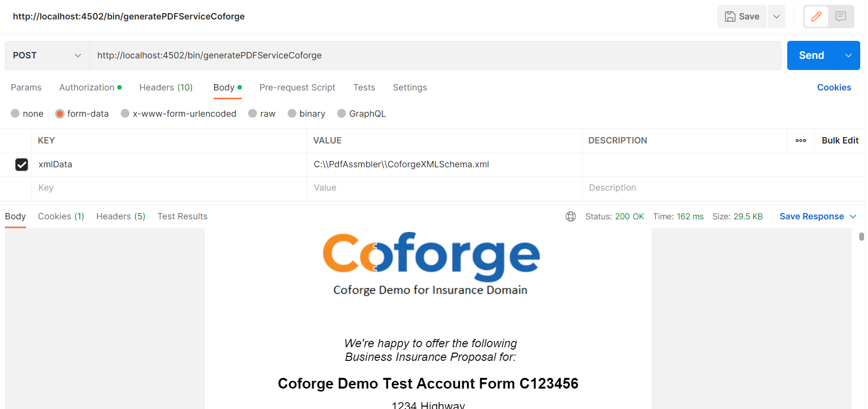The height and width of the screenshot is (409, 868).
Task: Click the CoforgeXMLSchema.xml value field
Action: tap(444, 164)
